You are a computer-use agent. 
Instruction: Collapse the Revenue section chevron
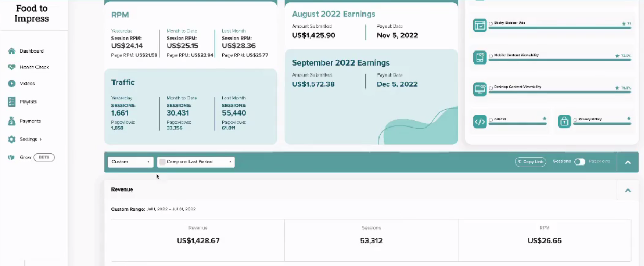coord(628,190)
